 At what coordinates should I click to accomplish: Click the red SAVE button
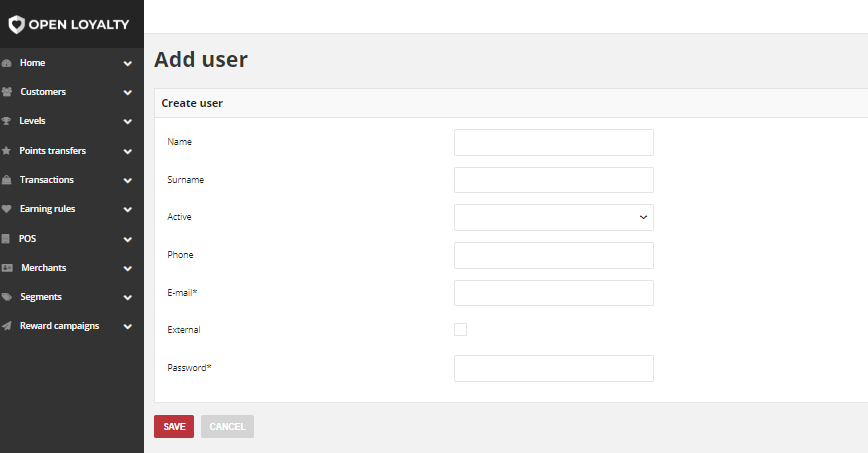(x=174, y=426)
